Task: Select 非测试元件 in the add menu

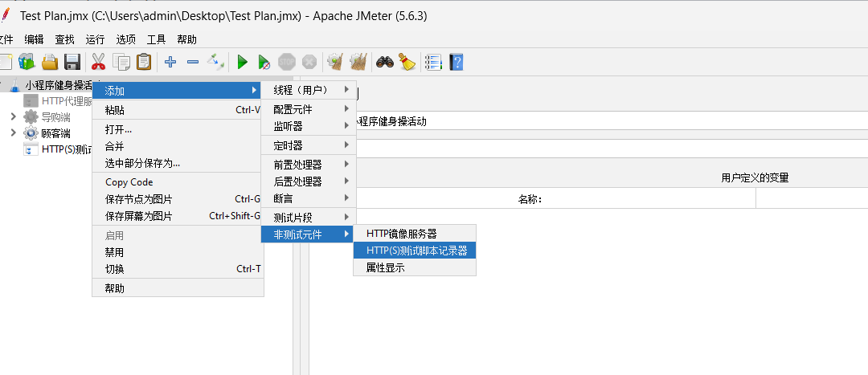Action: [309, 234]
